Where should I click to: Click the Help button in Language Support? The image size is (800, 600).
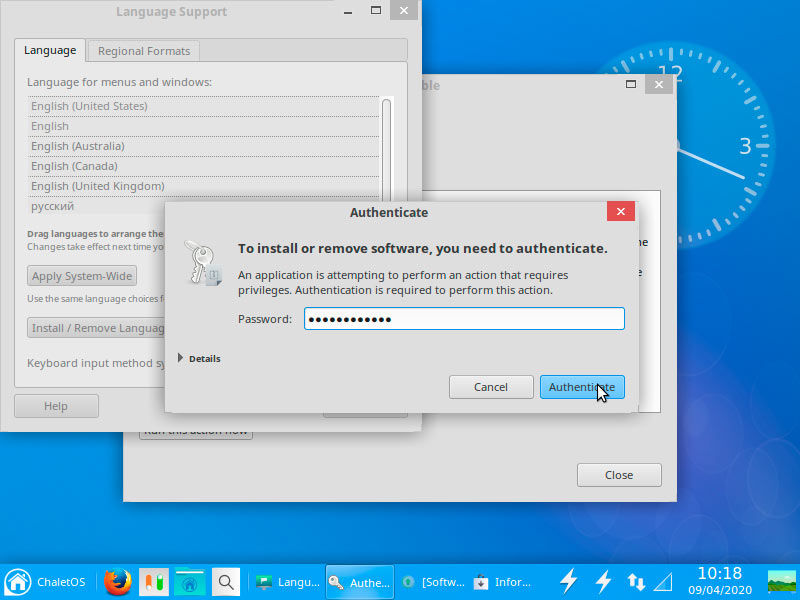(x=56, y=406)
